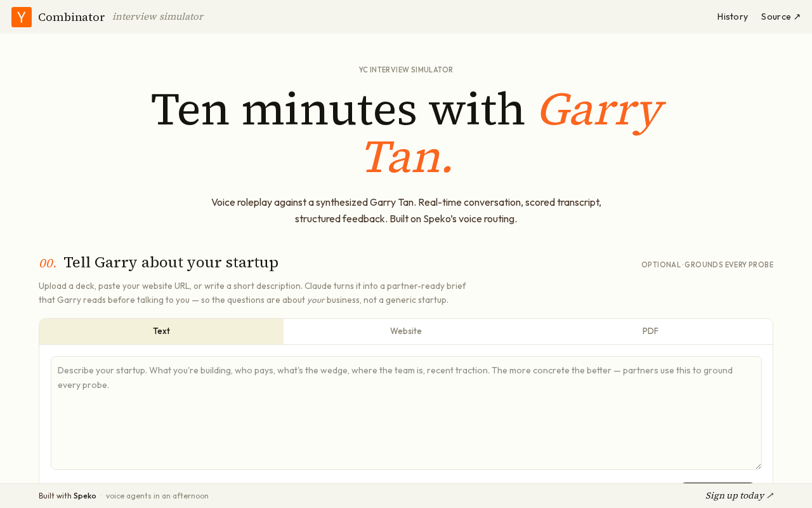Click the 'voice agents in an afternoon' text
The height and width of the screenshot is (508, 812).
(x=157, y=496)
